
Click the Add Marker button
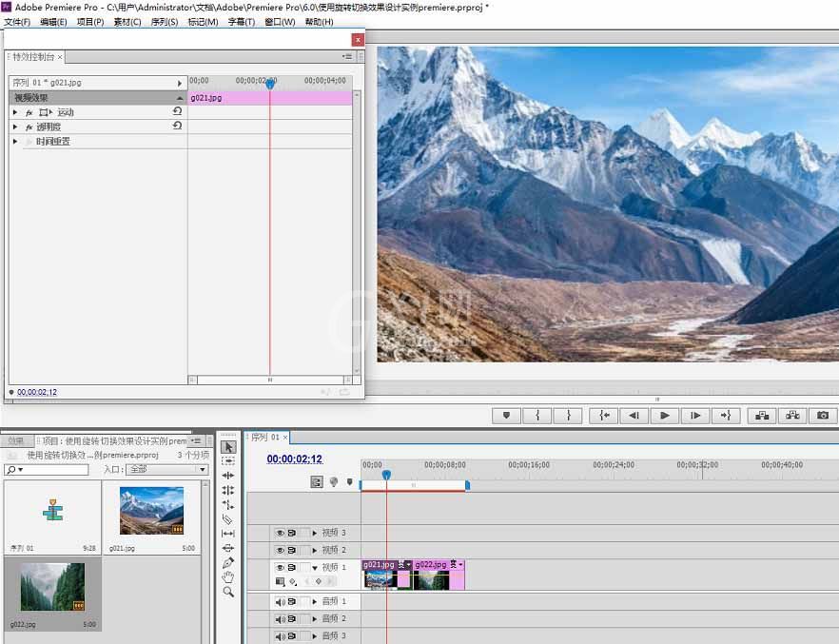[x=506, y=415]
